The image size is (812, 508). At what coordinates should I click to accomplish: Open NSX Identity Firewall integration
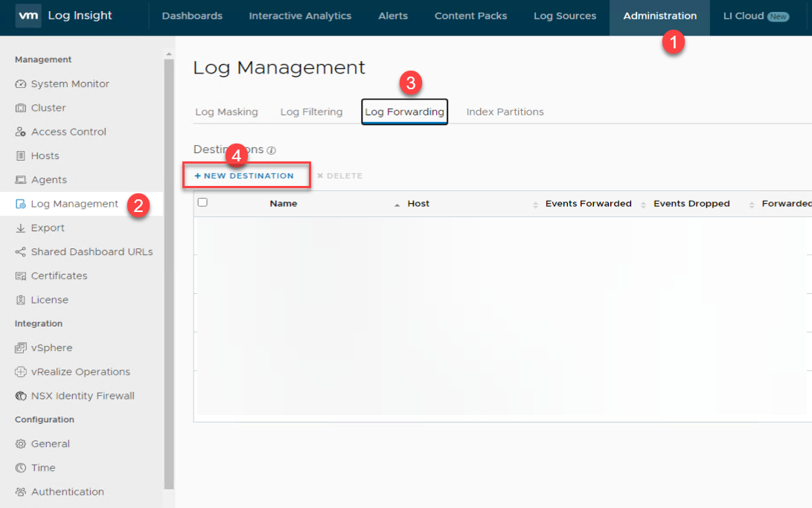(x=77, y=395)
